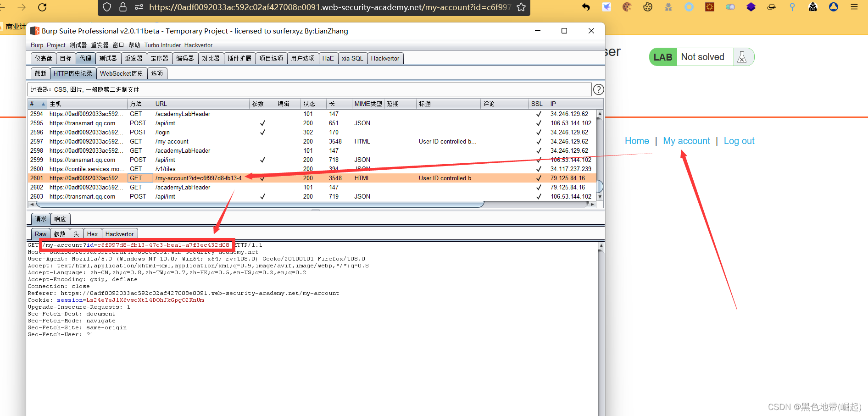Click the Burp Suite logo icon in title bar
Viewport: 868px width, 416px height.
tap(35, 31)
